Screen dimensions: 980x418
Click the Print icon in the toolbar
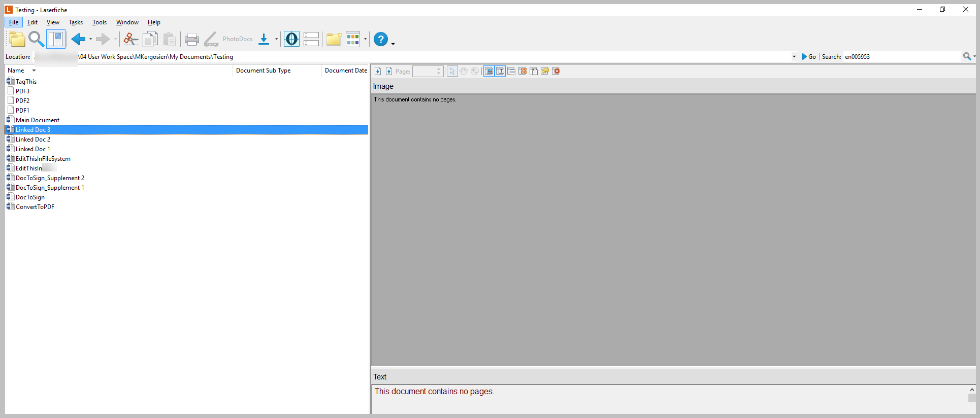pyautogui.click(x=191, y=39)
